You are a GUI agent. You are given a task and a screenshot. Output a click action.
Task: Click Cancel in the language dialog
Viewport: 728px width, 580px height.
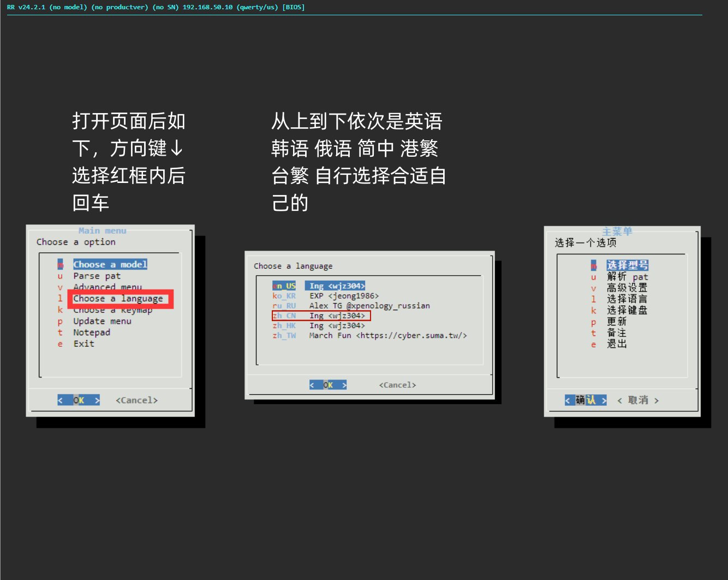tap(397, 384)
